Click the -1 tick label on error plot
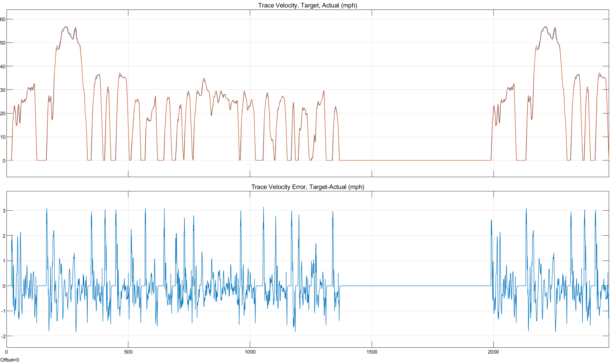Image resolution: width=615 pixels, height=364 pixels. click(3, 311)
